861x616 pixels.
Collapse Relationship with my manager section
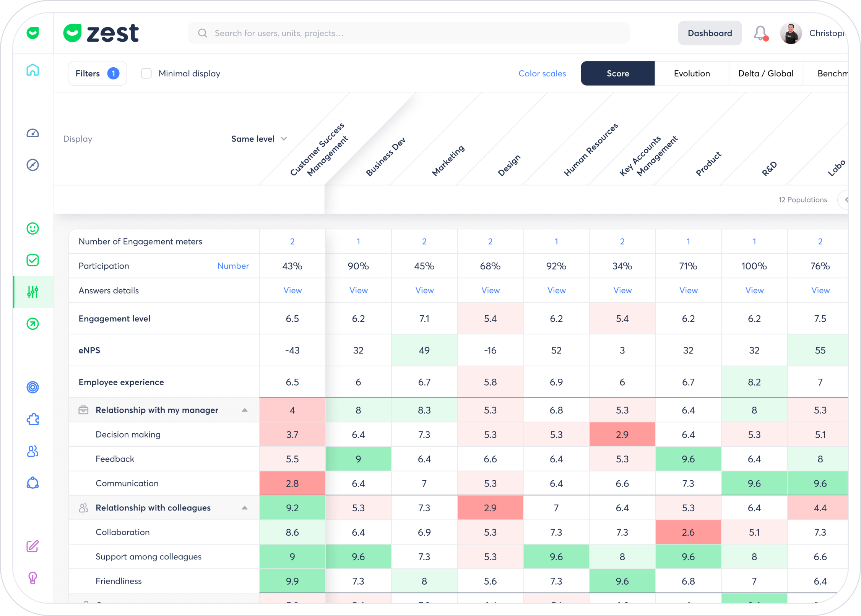pyautogui.click(x=245, y=410)
